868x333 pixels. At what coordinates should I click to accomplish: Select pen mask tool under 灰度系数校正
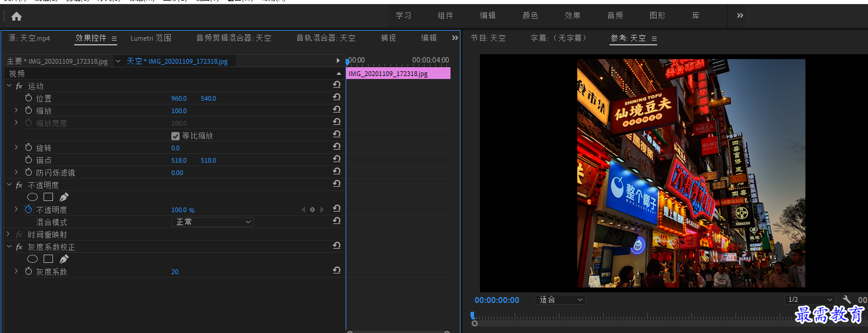[x=64, y=259]
